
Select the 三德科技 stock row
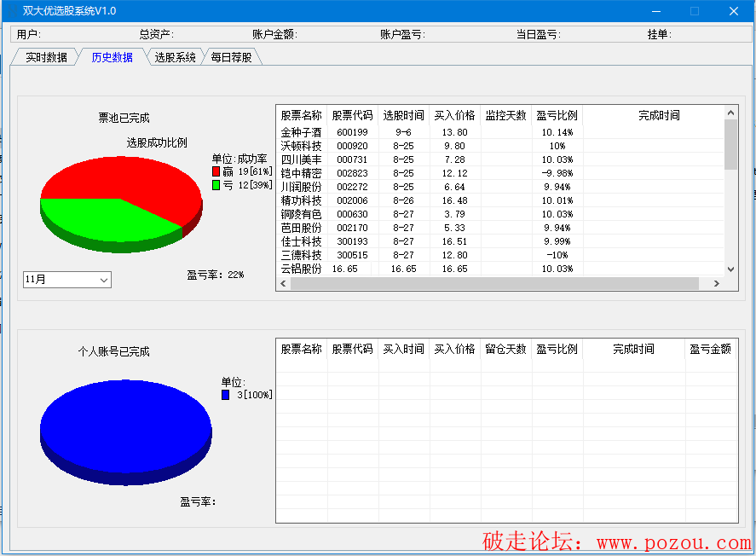500,255
